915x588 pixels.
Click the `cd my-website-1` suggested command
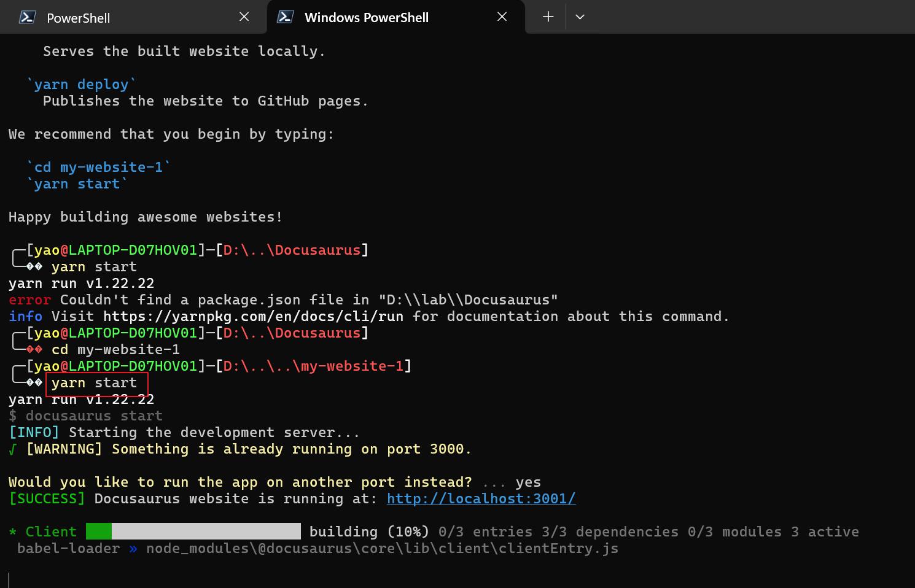click(x=98, y=167)
